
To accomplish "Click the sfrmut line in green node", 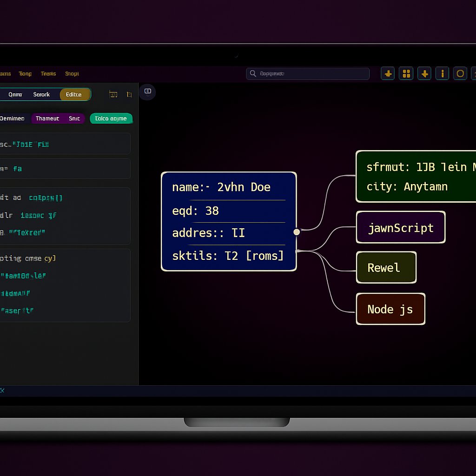I will (421, 167).
